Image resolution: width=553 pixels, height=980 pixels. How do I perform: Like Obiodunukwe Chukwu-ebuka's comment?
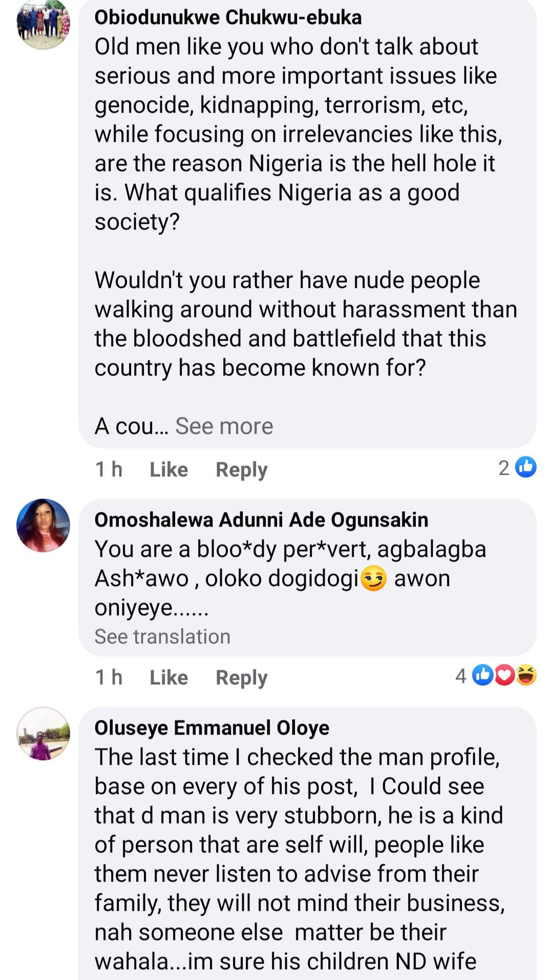tap(168, 469)
